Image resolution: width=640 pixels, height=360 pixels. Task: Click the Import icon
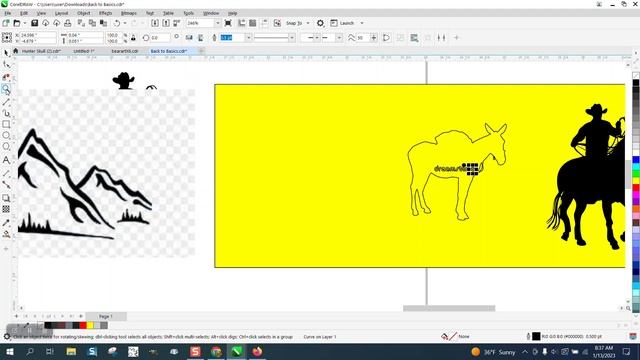coord(155,23)
